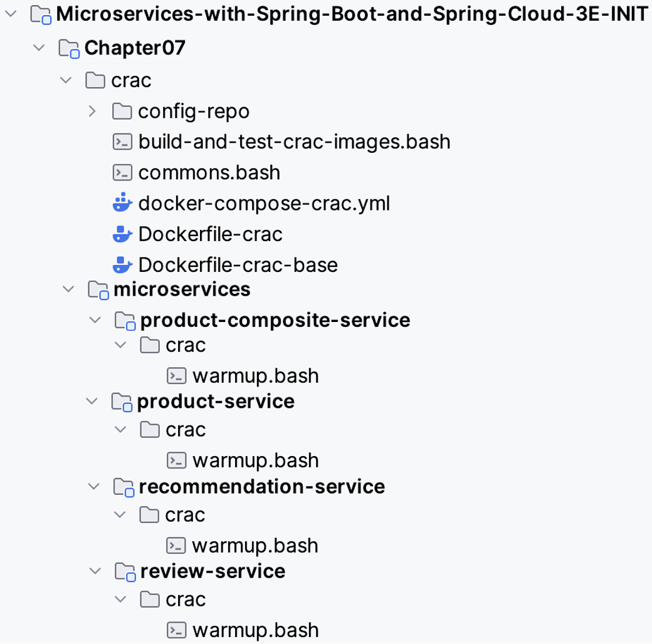Collapse crac folder chevron inside product-composite-service
The height and width of the screenshot is (644, 652).
click(120, 345)
